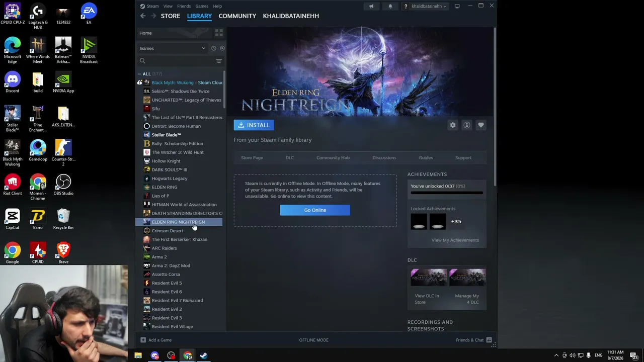The width and height of the screenshot is (644, 362).
Task: Click the library search magnifier icon
Action: 142,61
